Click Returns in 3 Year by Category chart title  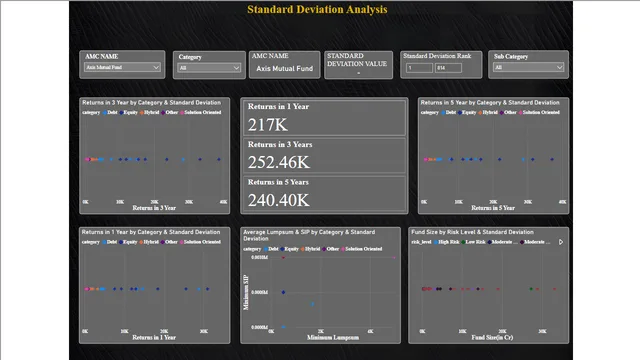151,102
